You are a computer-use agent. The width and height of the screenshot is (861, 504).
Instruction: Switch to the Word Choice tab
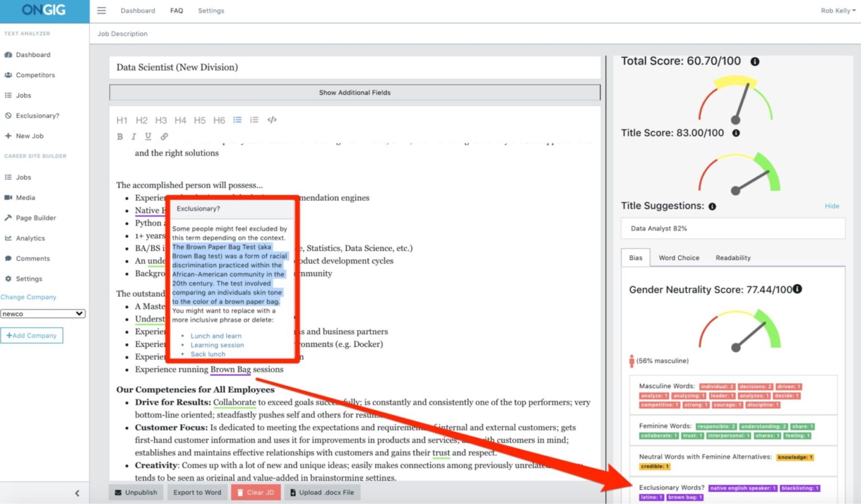pos(679,257)
